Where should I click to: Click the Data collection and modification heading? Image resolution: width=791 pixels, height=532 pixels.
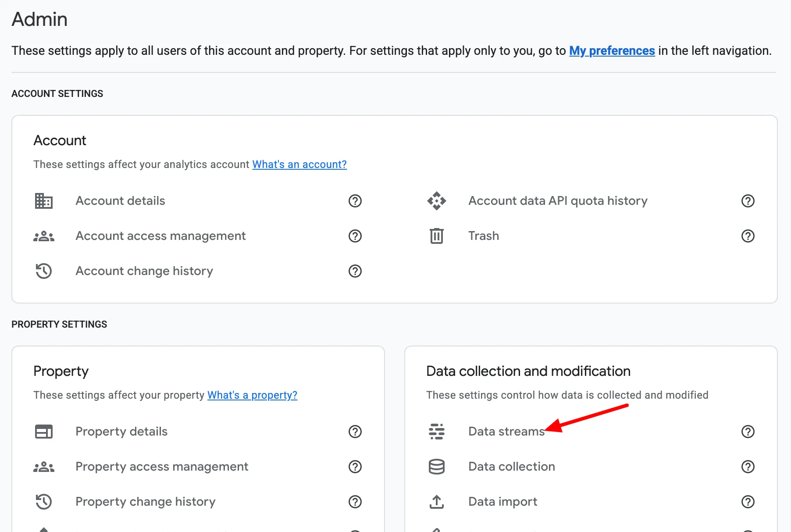pyautogui.click(x=528, y=371)
